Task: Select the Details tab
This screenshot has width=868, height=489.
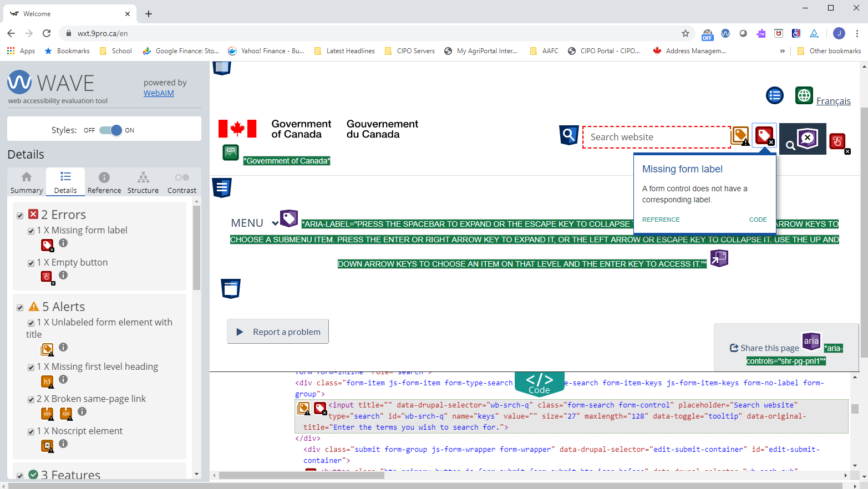Action: 65,182
